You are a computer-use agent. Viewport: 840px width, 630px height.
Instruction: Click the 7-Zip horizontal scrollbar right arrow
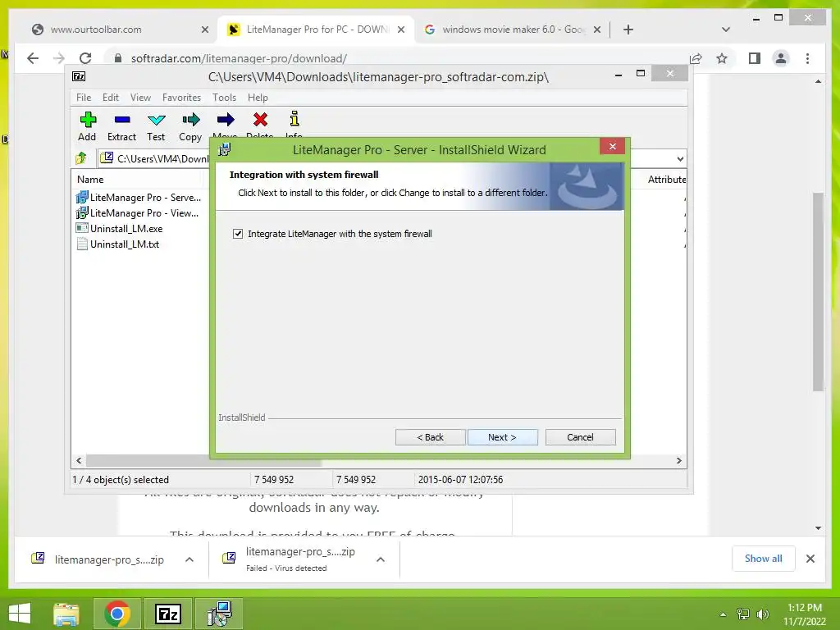(679, 460)
